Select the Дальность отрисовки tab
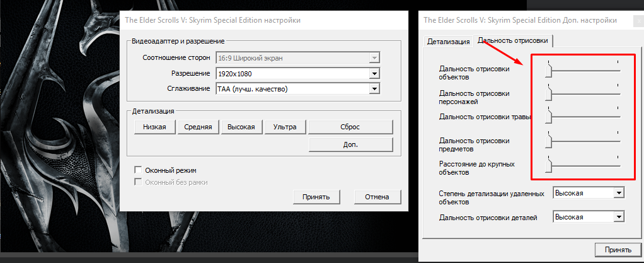 pyautogui.click(x=514, y=41)
